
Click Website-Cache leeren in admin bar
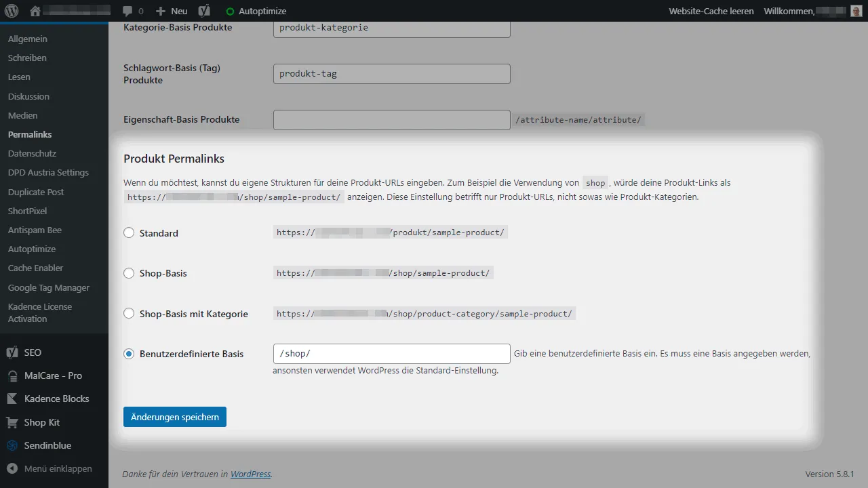coord(711,11)
